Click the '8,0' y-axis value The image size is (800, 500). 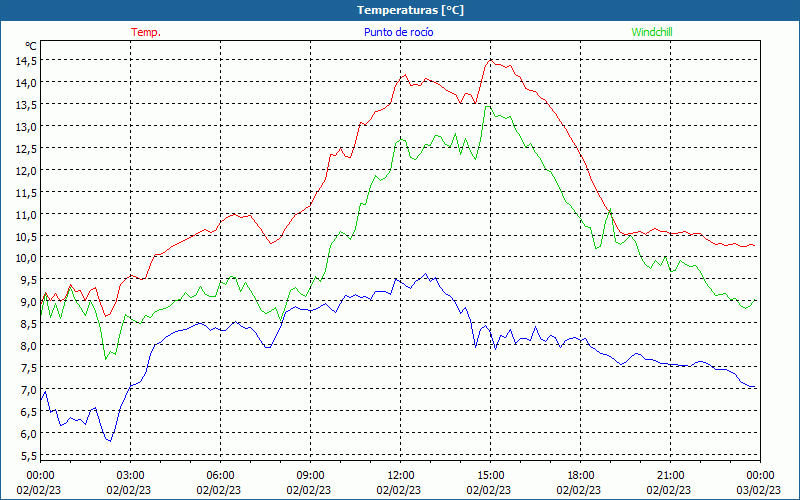pyautogui.click(x=29, y=345)
